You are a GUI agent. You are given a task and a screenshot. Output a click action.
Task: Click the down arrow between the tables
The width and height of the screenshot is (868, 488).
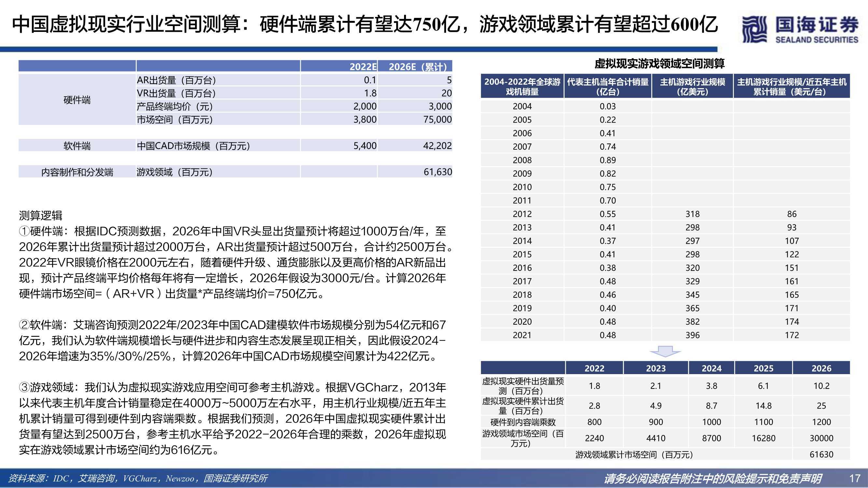[665, 351]
